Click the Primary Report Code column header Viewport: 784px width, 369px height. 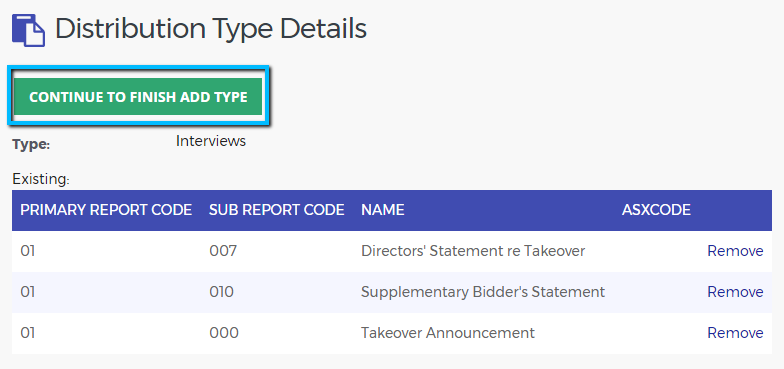coord(106,210)
